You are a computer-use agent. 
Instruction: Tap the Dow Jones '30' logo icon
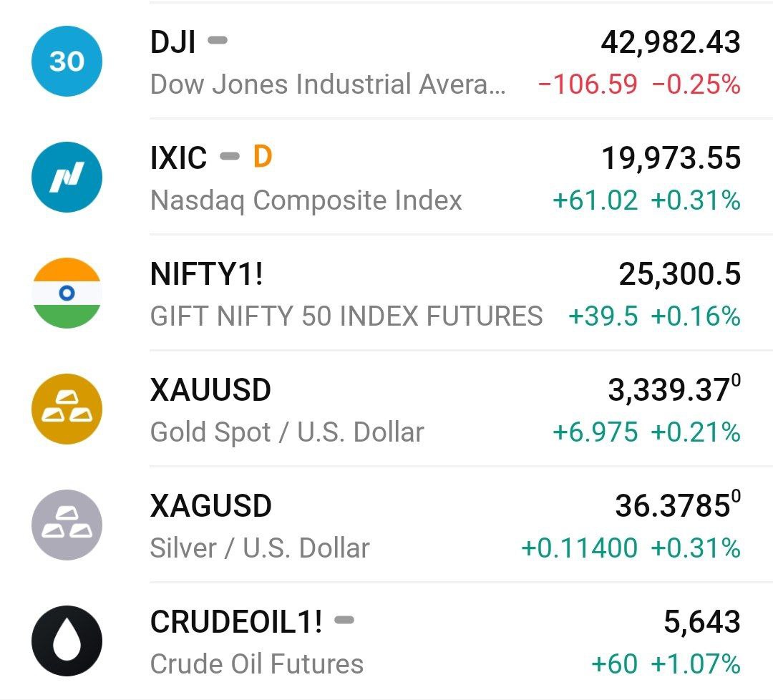tap(67, 62)
